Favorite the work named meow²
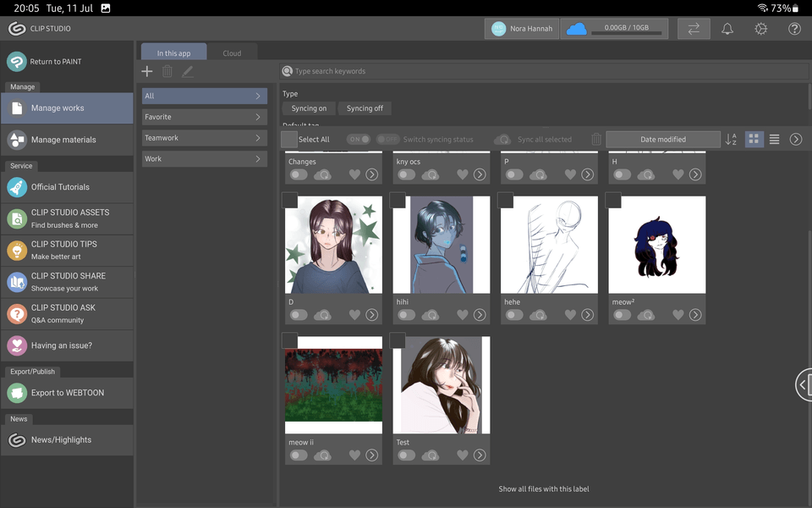This screenshot has height=508, width=812. pyautogui.click(x=678, y=315)
